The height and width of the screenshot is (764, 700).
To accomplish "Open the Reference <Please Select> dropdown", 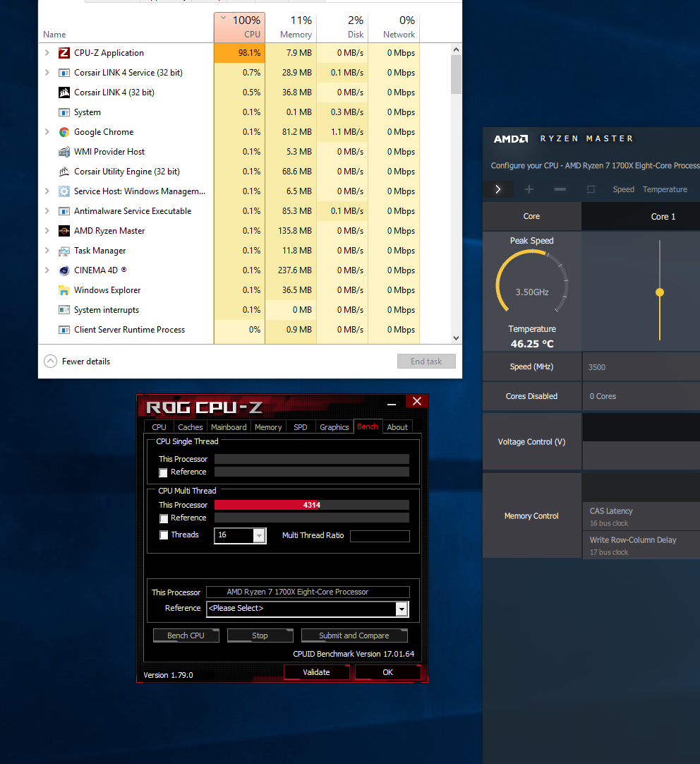I will (402, 609).
